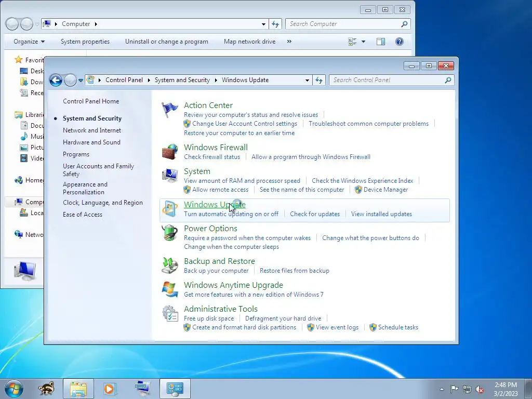Click the Windows Anytime Upgrade logo icon

click(x=170, y=289)
